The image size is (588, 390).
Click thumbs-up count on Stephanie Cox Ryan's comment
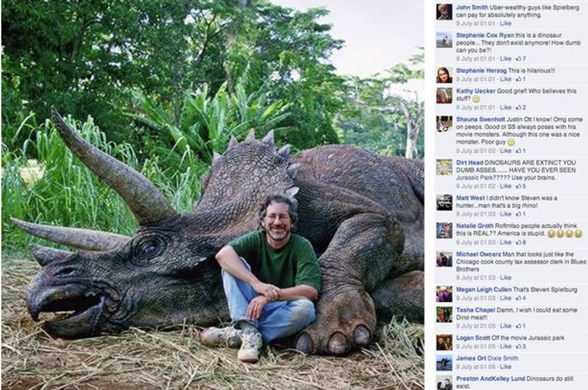click(521, 59)
